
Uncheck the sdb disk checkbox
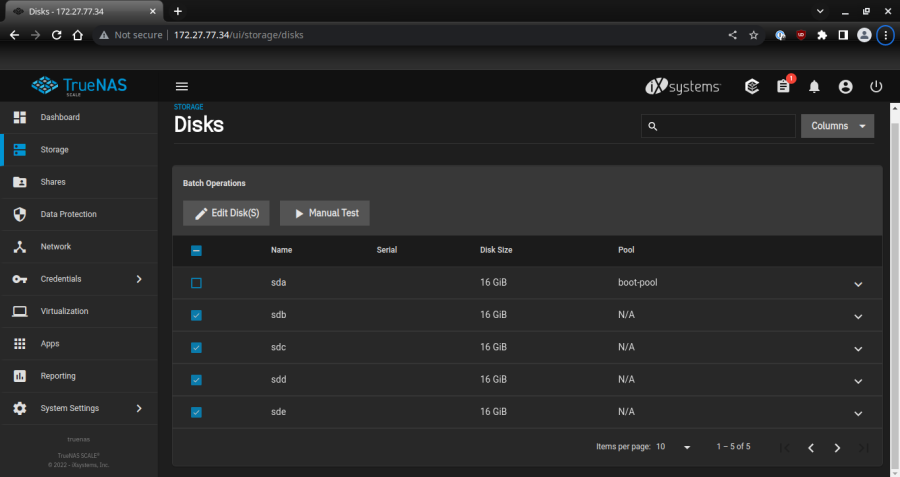coord(196,315)
